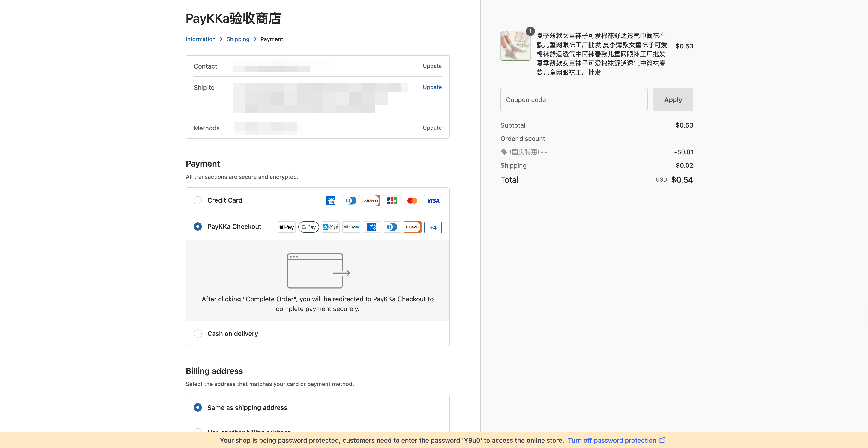Click the Mastercard icon

(x=413, y=200)
